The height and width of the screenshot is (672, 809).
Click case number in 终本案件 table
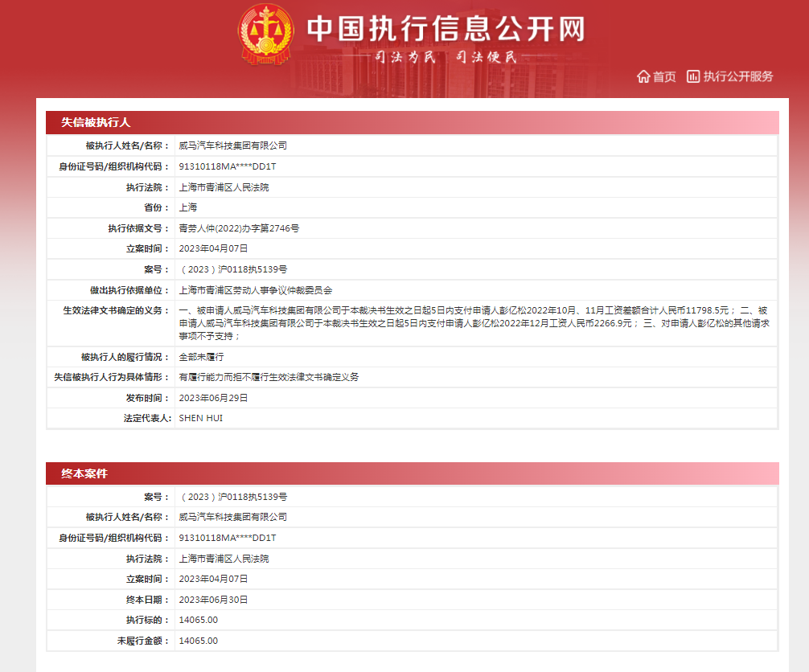coord(233,497)
